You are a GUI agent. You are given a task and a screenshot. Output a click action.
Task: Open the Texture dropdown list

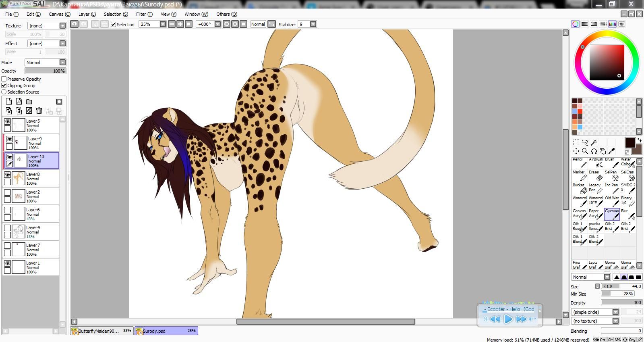[62, 25]
